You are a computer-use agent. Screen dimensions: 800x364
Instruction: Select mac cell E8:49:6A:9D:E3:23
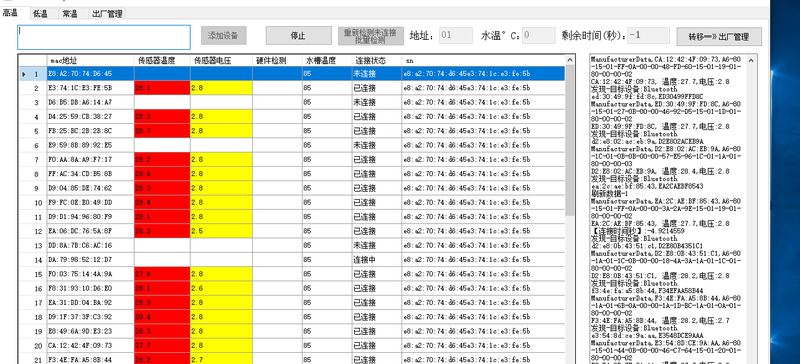[90, 331]
